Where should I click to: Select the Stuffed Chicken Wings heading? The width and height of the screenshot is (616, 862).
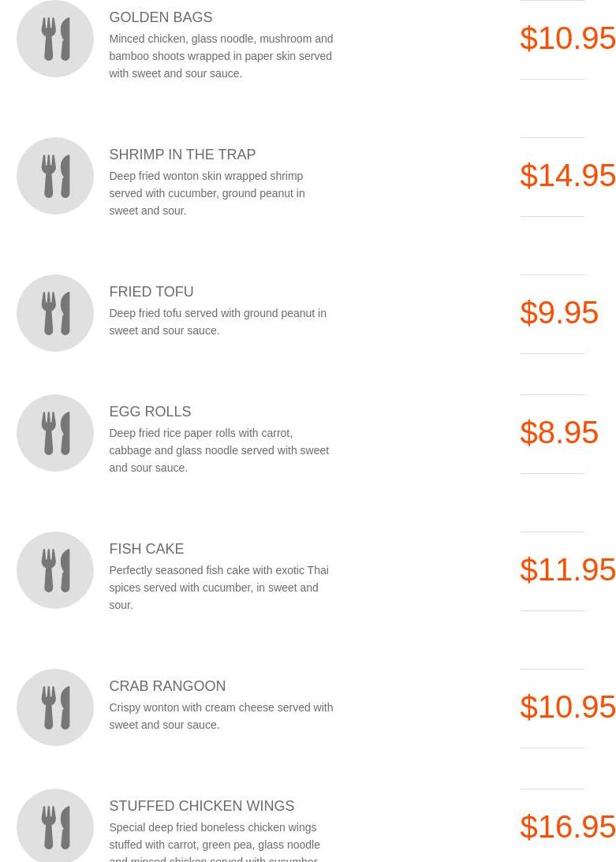tap(201, 806)
